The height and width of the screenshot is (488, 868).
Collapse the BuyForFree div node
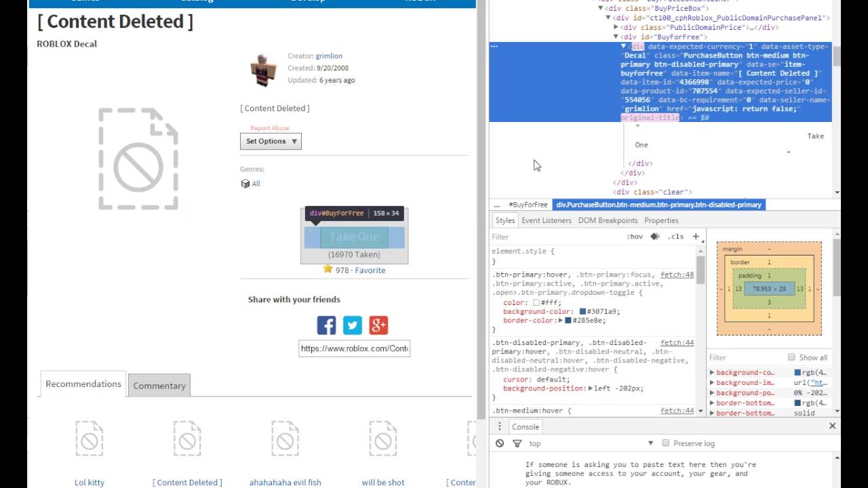(x=616, y=37)
